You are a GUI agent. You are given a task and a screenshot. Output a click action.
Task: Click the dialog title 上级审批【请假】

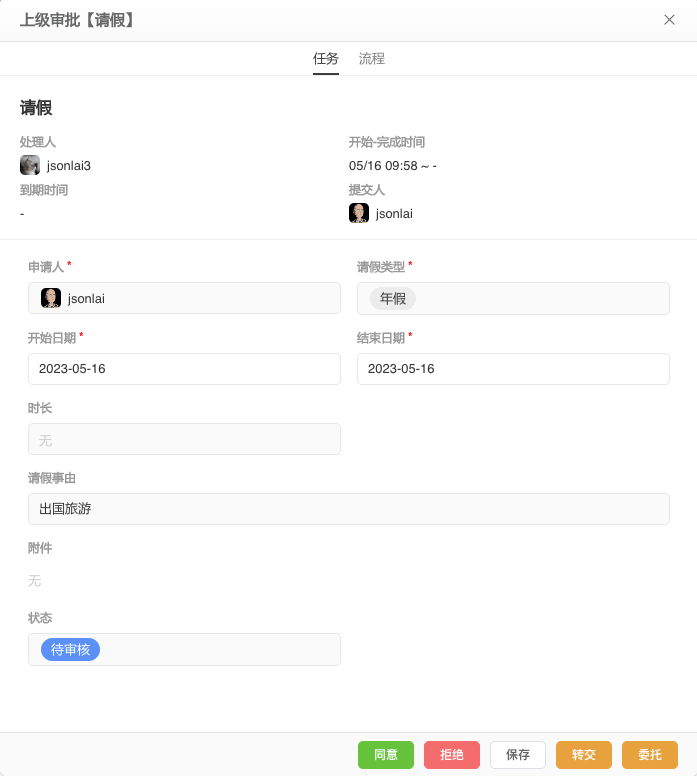coord(77,20)
